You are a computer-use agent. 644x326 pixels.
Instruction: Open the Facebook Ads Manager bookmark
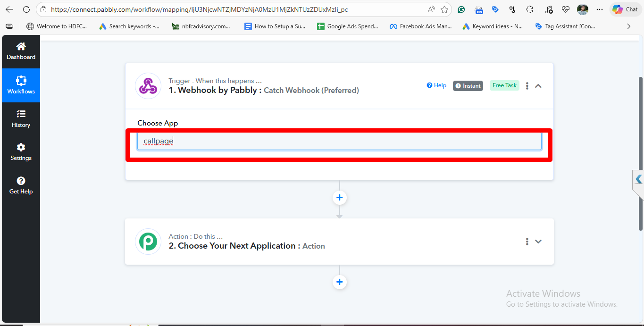[420, 26]
